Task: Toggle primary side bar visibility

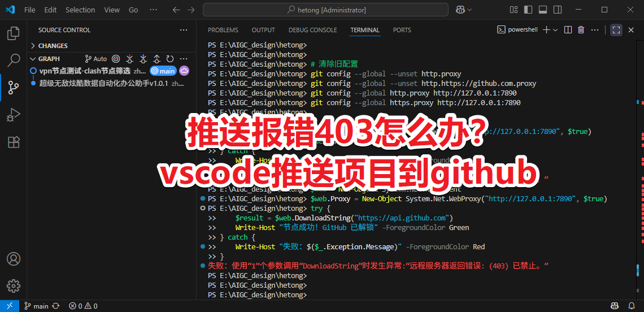Action: point(528,10)
